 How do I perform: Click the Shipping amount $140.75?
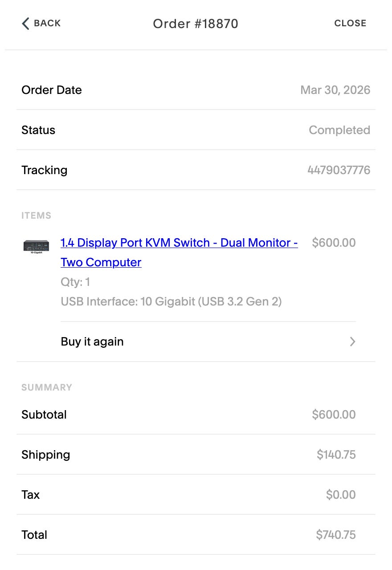pos(336,455)
